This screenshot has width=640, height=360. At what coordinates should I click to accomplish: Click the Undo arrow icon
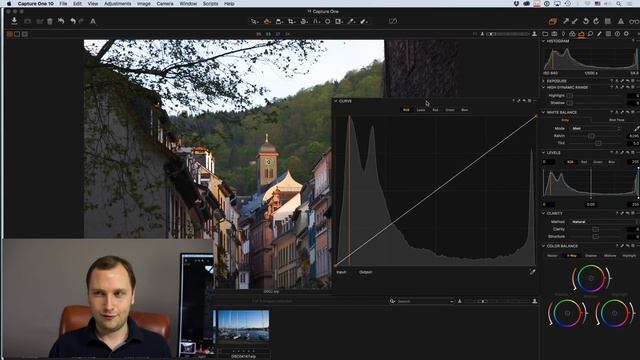point(73,21)
